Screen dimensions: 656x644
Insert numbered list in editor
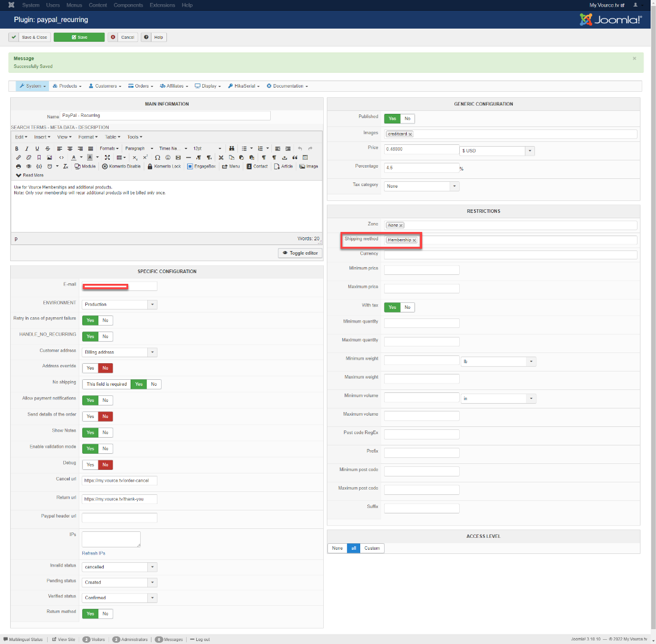coord(260,148)
